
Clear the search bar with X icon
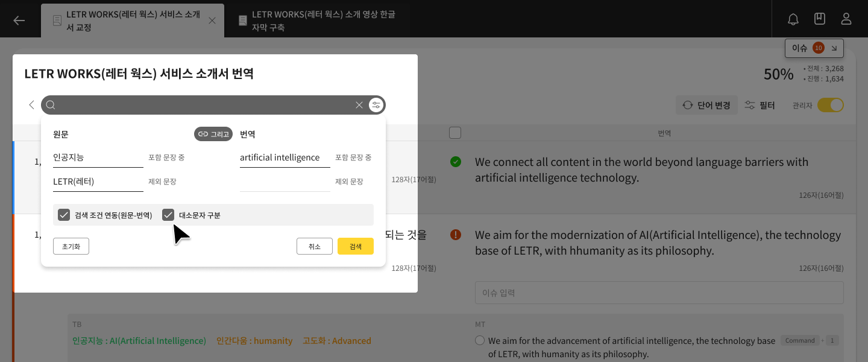click(359, 105)
